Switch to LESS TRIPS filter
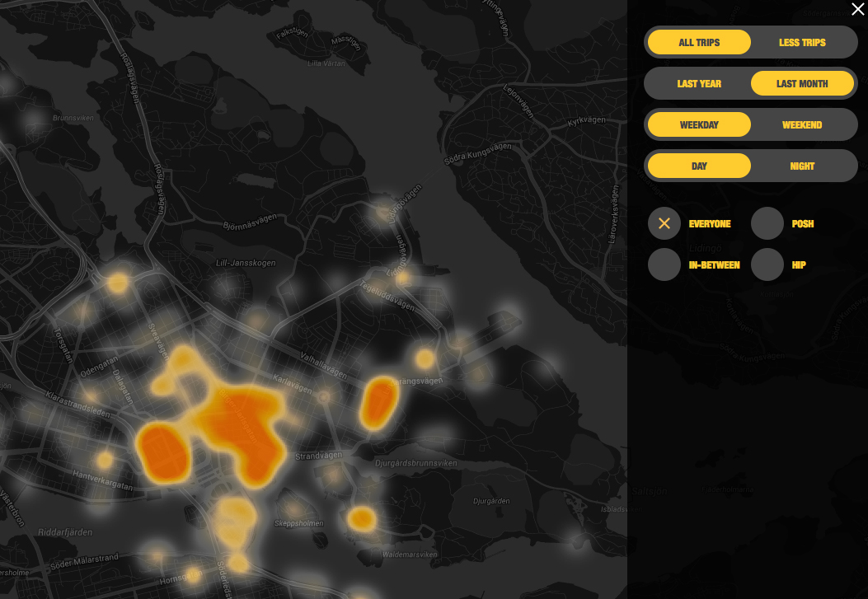This screenshot has height=599, width=868. [802, 42]
